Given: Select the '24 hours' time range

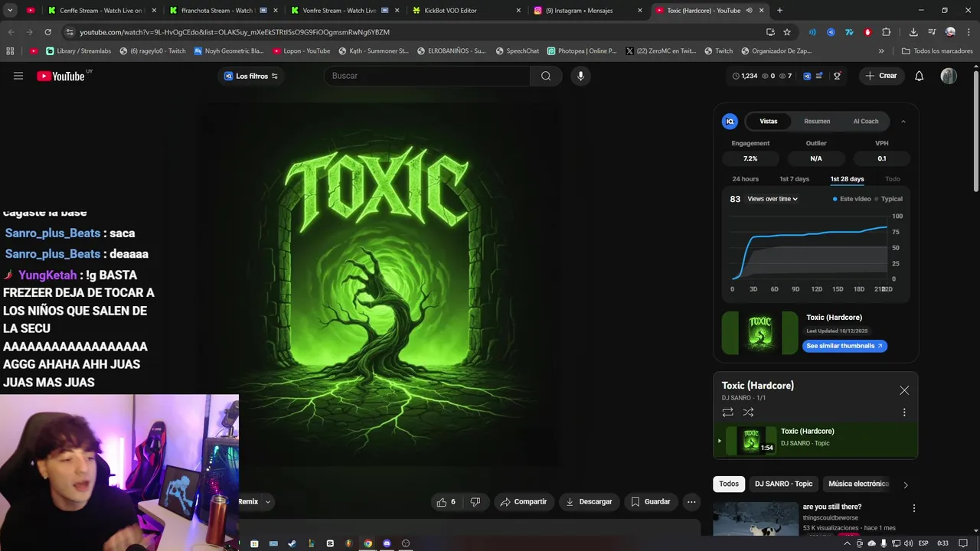Looking at the screenshot, I should coord(745,179).
